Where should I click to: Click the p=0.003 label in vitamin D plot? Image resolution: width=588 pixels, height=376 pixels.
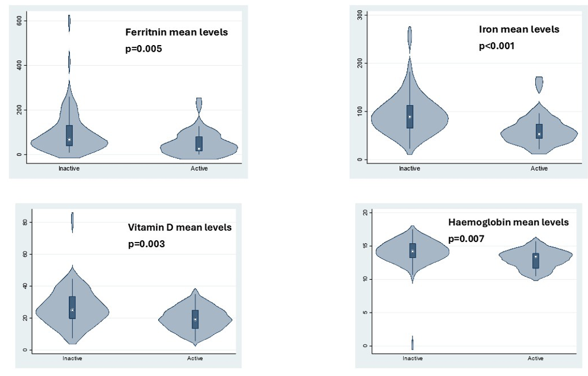146,244
